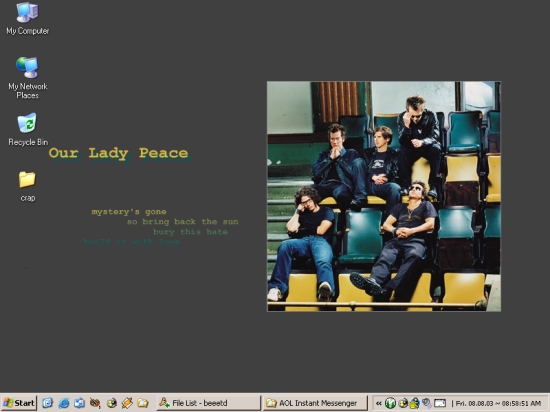The image size is (550, 412).
Task: Open Outlook Express from quick launch
Action: (x=79, y=403)
